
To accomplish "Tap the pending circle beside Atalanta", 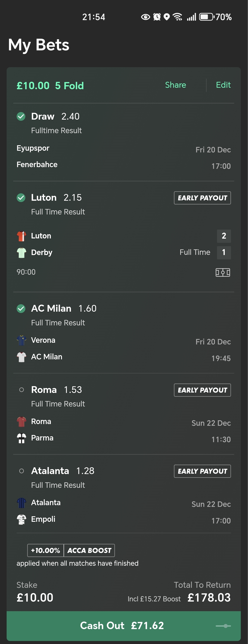I will click(x=22, y=471).
